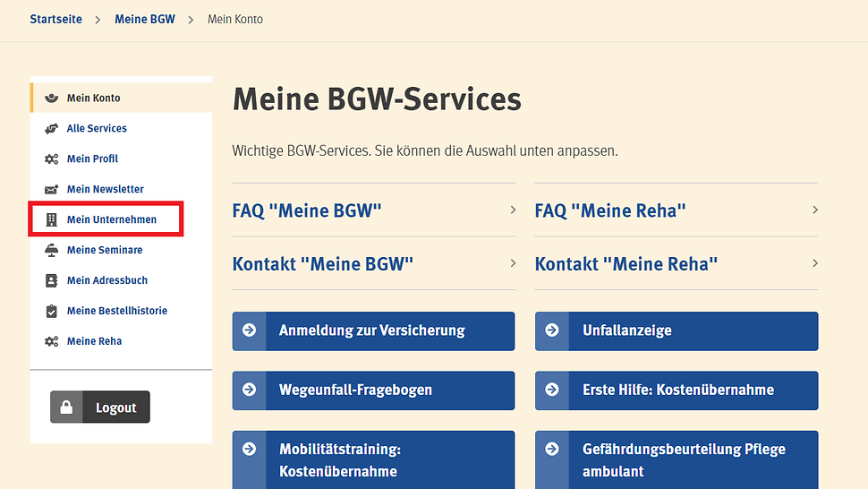
Task: Click the arrow icon on Erste Hilfe: Kostenübernahme
Action: (x=552, y=390)
